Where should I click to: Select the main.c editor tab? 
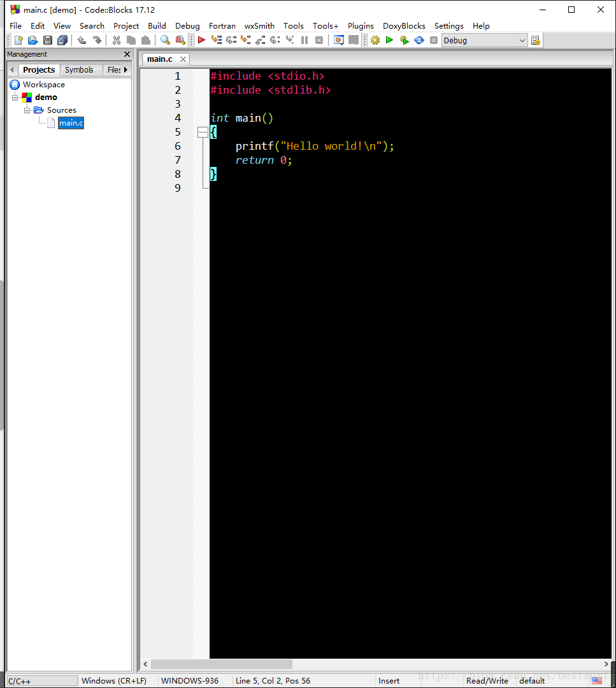pyautogui.click(x=160, y=59)
